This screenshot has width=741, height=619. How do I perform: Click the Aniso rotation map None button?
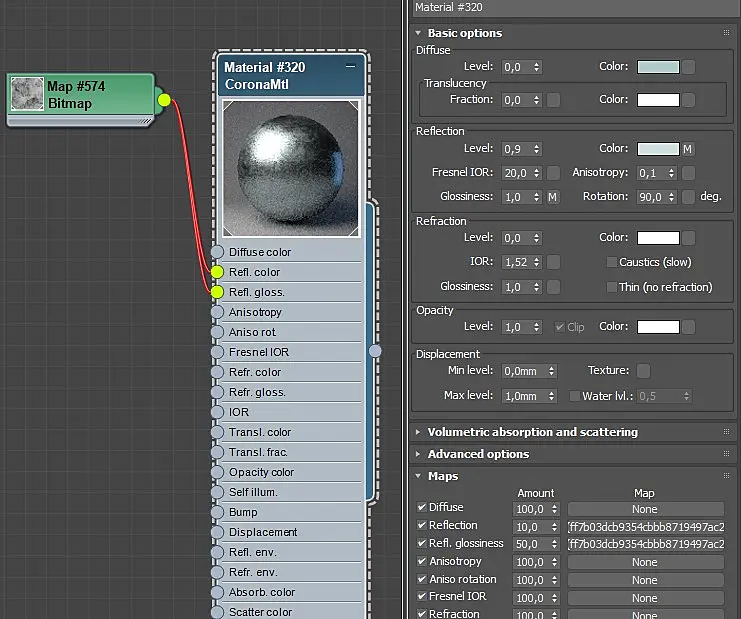click(x=646, y=580)
